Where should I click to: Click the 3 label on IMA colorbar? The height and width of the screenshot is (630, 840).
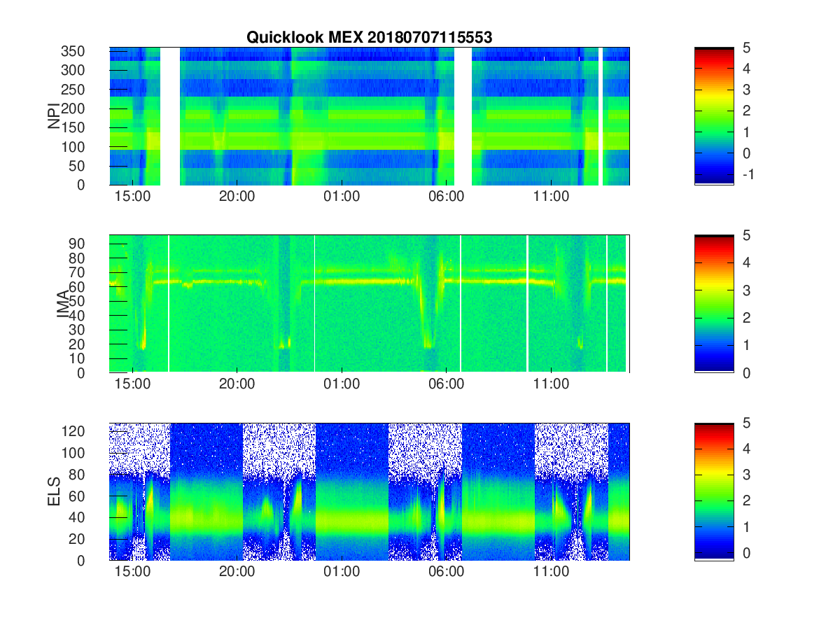click(747, 290)
